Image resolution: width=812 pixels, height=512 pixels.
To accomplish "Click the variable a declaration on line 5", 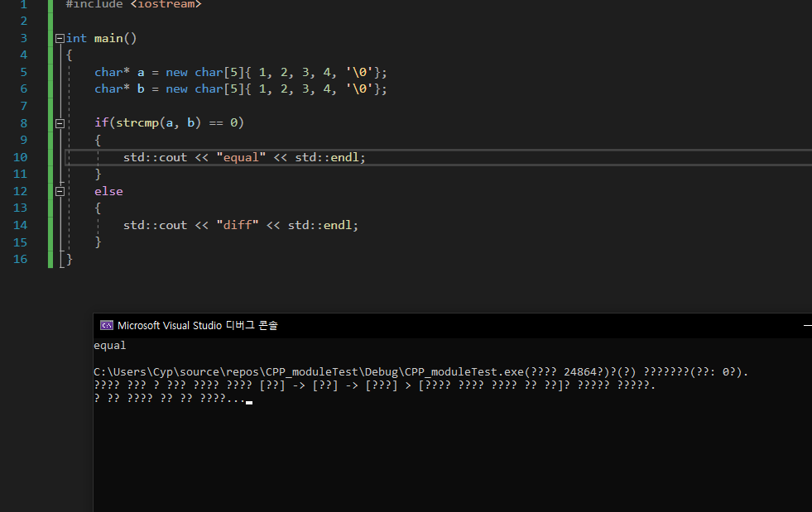I will point(141,73).
